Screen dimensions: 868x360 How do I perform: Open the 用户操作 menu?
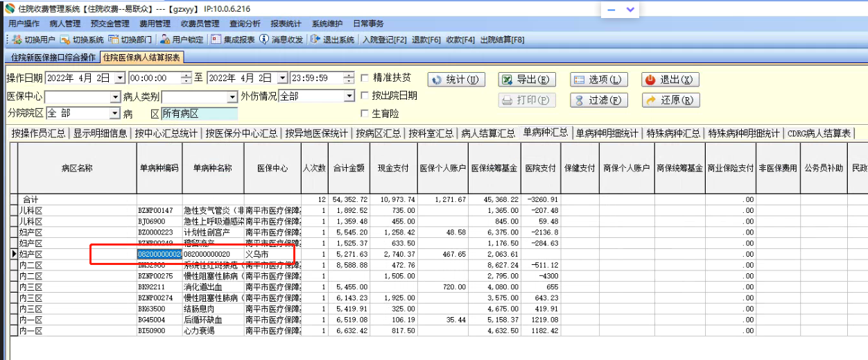(x=24, y=24)
